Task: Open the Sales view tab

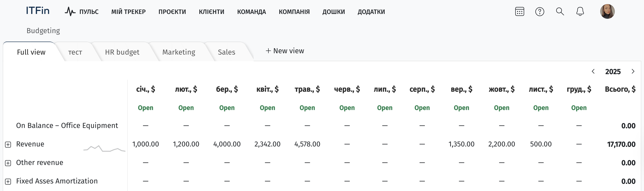Action: [x=226, y=52]
